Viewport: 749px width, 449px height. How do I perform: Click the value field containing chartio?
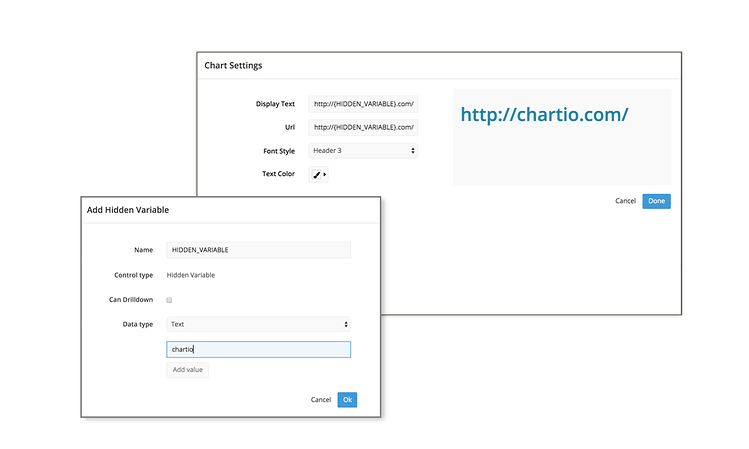[x=258, y=349]
